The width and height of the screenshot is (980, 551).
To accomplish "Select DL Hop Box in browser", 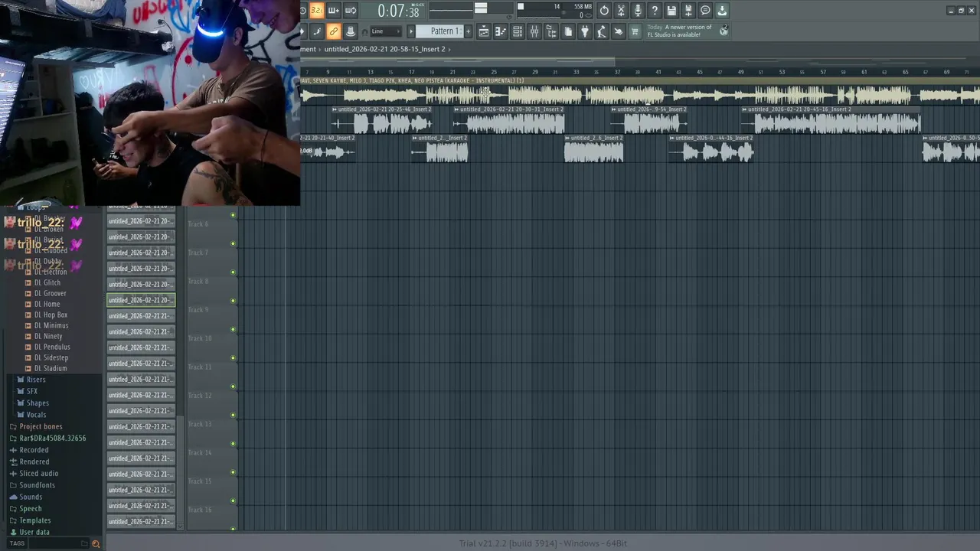I will [51, 315].
